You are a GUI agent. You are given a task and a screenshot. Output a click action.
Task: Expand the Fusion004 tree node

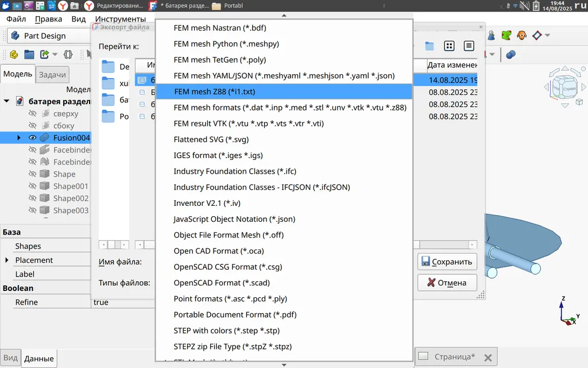pos(19,137)
